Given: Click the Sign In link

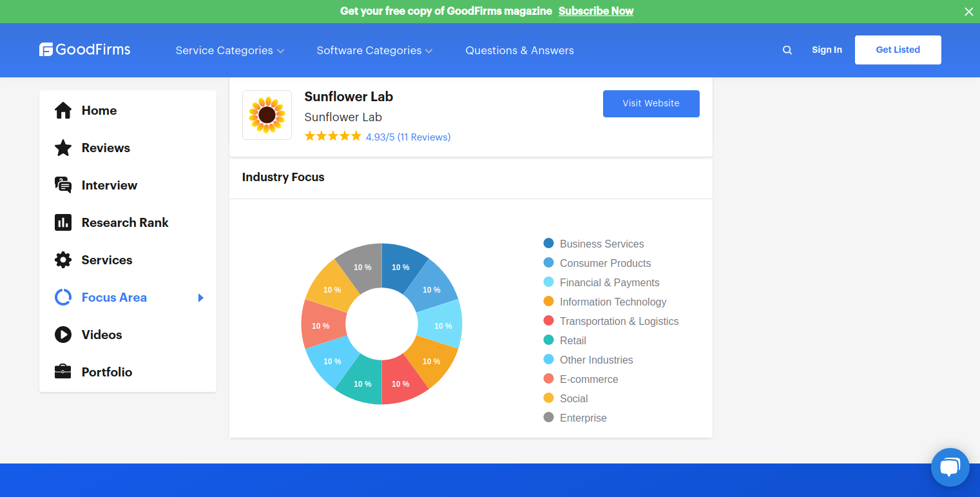Looking at the screenshot, I should (827, 50).
